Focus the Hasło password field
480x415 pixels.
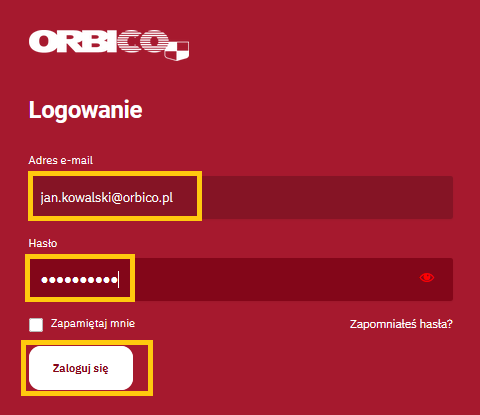pyautogui.click(x=241, y=279)
